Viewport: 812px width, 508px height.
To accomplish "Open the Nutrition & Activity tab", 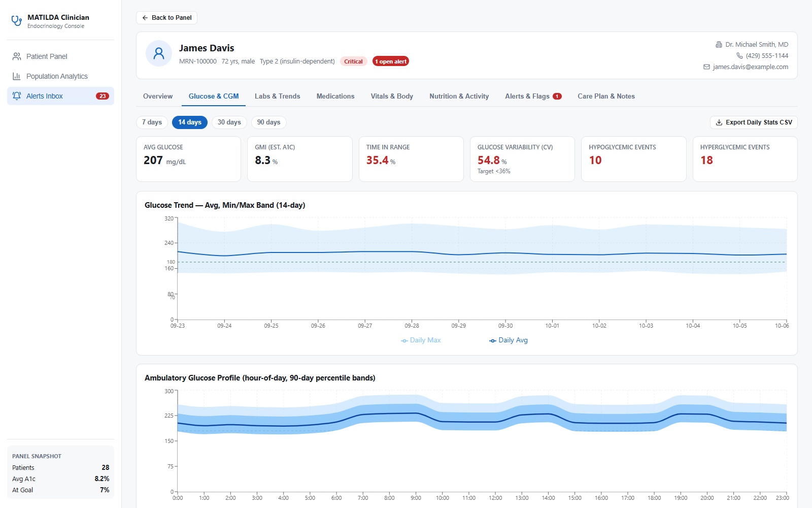I will [x=459, y=97].
